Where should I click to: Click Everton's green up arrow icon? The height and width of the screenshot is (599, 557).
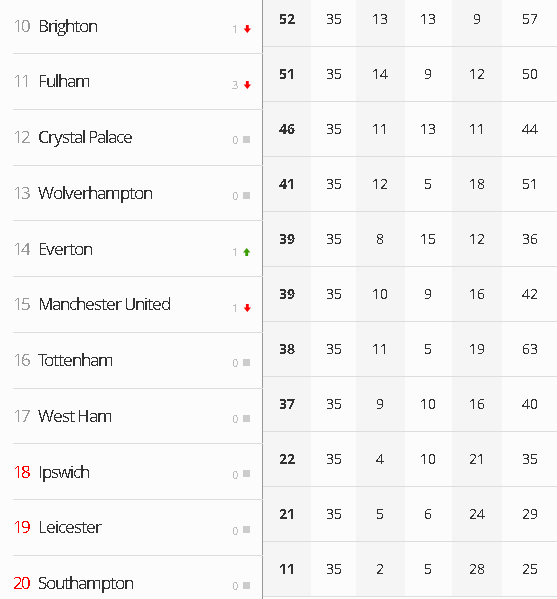[x=247, y=252]
